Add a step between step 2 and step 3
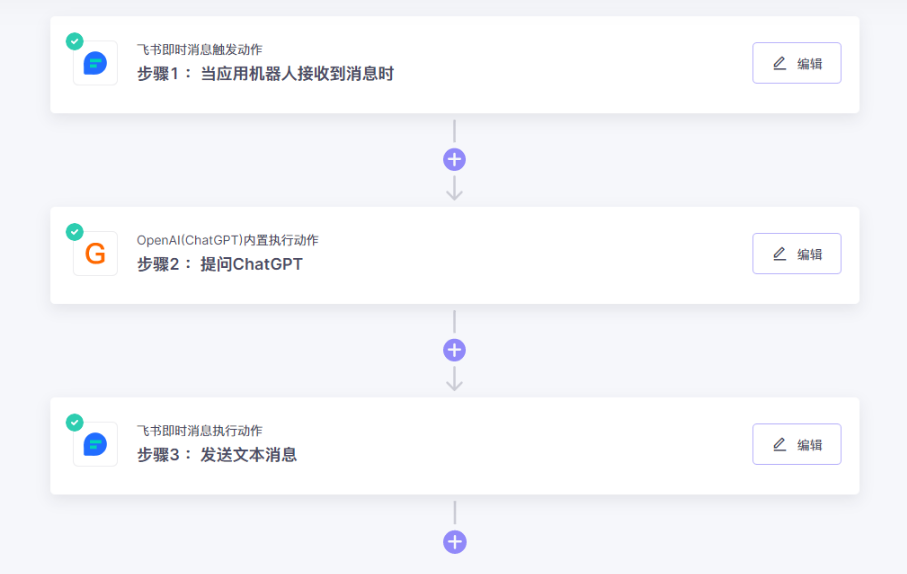907x574 pixels. point(455,350)
